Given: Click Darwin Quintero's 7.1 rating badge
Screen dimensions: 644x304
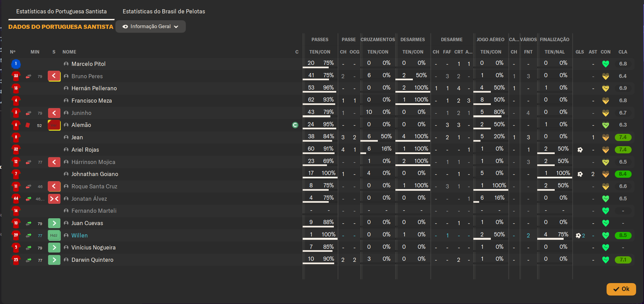Looking at the screenshot, I should pyautogui.click(x=623, y=260).
